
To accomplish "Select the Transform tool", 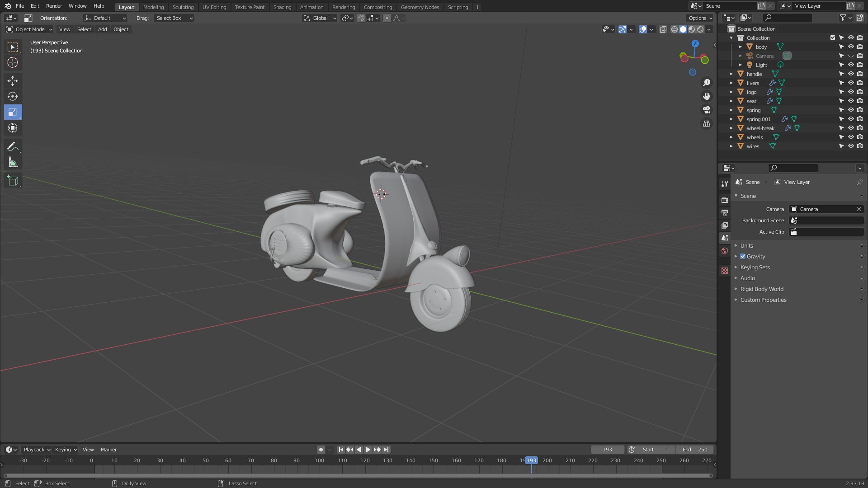I will (x=13, y=128).
